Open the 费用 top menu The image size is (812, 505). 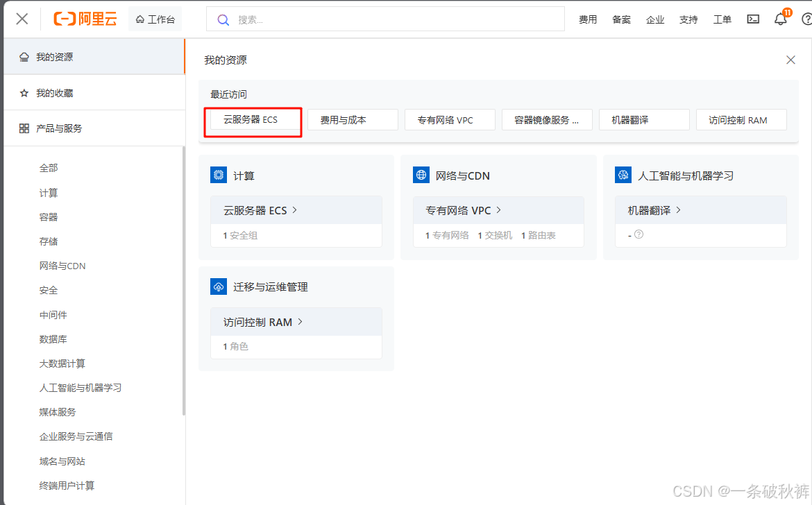[588, 19]
